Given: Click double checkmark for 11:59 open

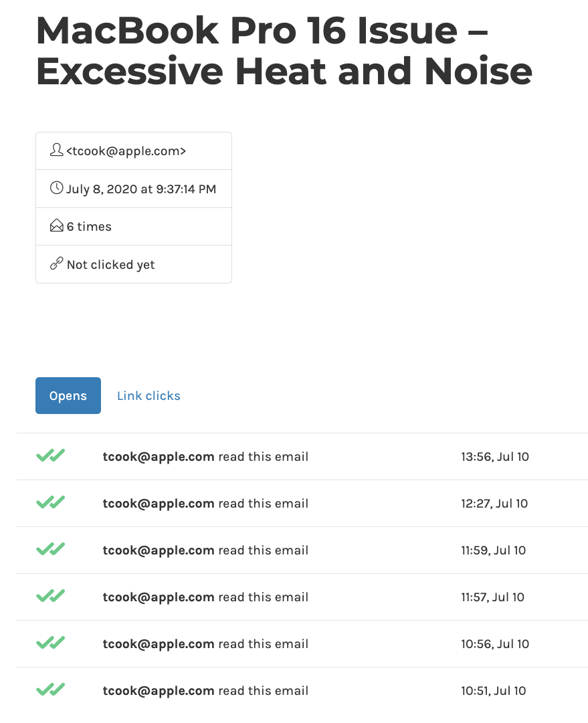Looking at the screenshot, I should coord(51,549).
